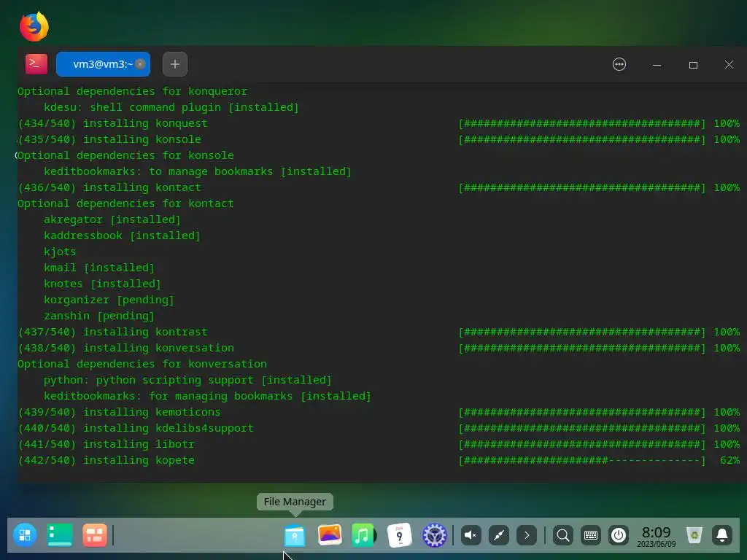
Task: Click 'akregator [installed]' text
Action: coord(112,219)
